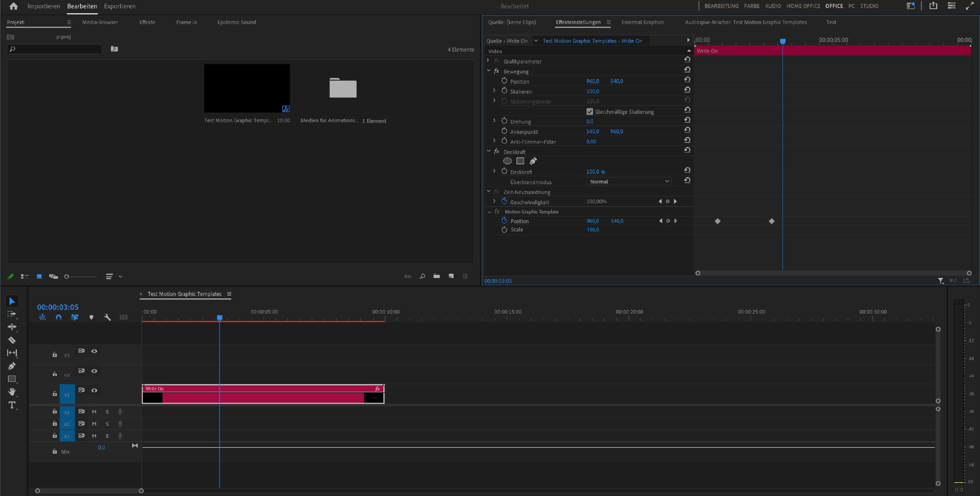
Task: Hide the V1 track with its eye icon
Action: point(94,390)
